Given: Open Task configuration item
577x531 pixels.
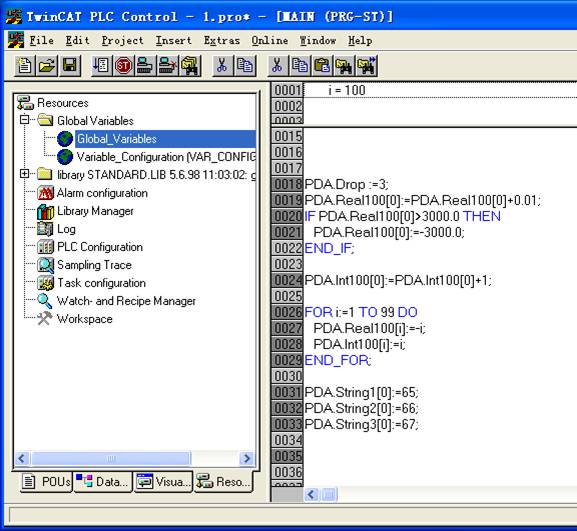Looking at the screenshot, I should [101, 283].
